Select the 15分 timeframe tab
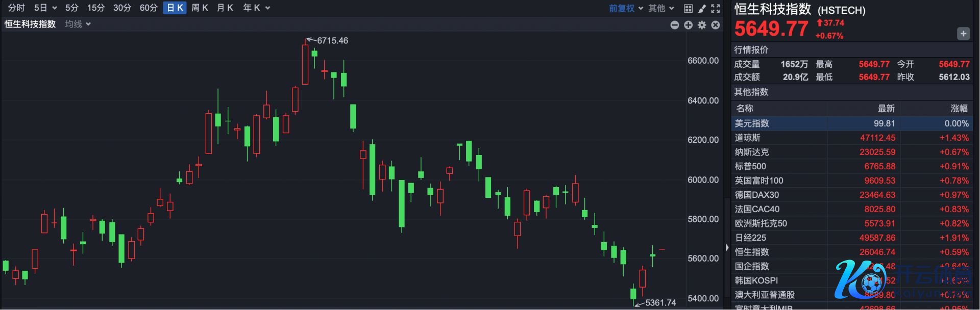The image size is (980, 310). click(95, 8)
